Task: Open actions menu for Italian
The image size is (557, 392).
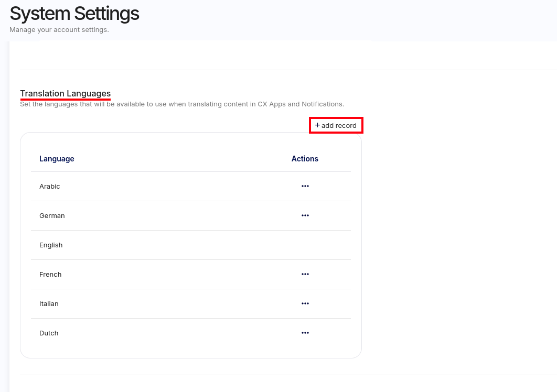Action: coord(305,303)
